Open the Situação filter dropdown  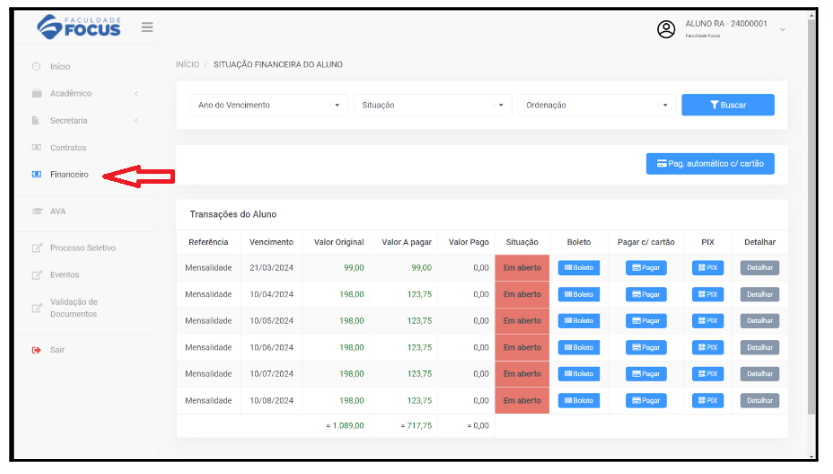tap(432, 105)
